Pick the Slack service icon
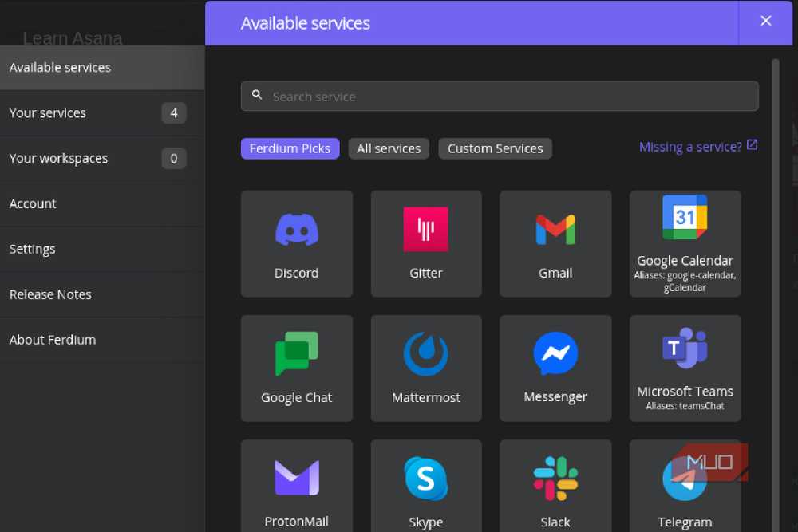Image resolution: width=798 pixels, height=532 pixels. click(555, 479)
